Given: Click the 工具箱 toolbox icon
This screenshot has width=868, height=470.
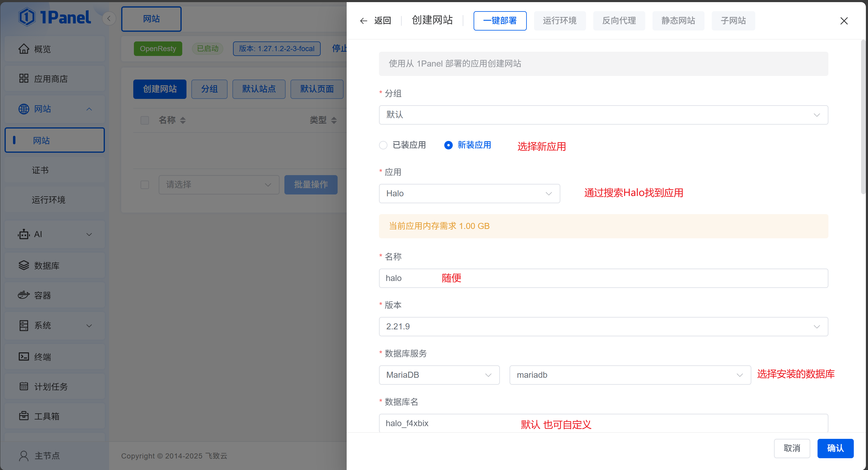Looking at the screenshot, I should 24,416.
